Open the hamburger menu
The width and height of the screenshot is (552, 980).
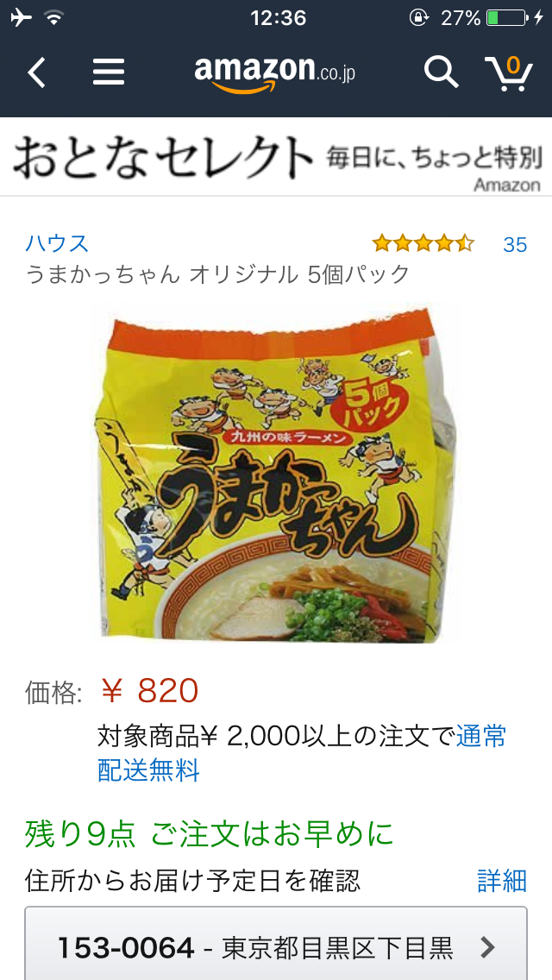click(109, 72)
